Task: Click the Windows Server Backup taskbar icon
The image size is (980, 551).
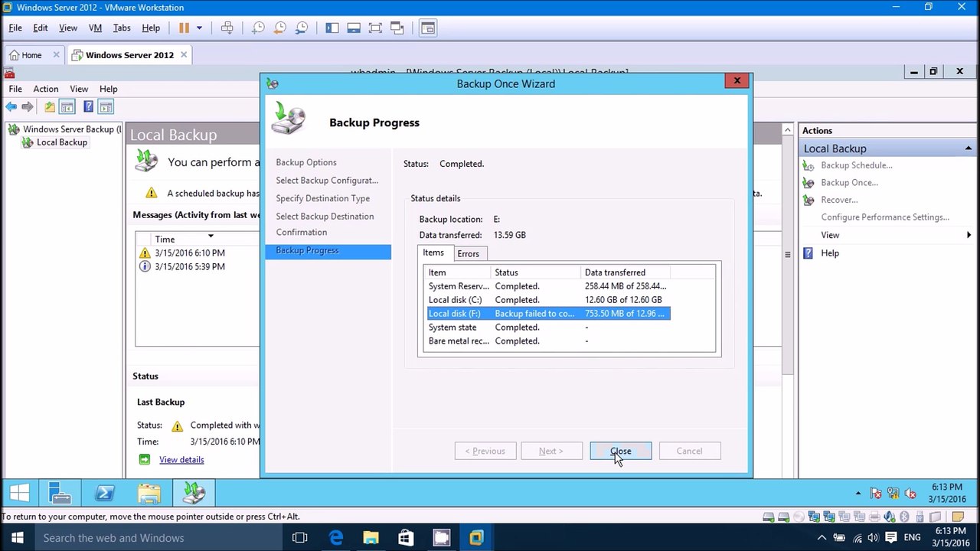Action: [x=194, y=494]
